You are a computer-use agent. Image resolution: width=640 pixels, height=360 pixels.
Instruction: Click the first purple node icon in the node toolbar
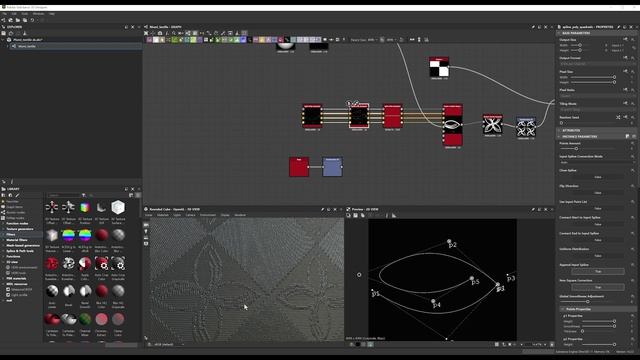click(x=149, y=40)
